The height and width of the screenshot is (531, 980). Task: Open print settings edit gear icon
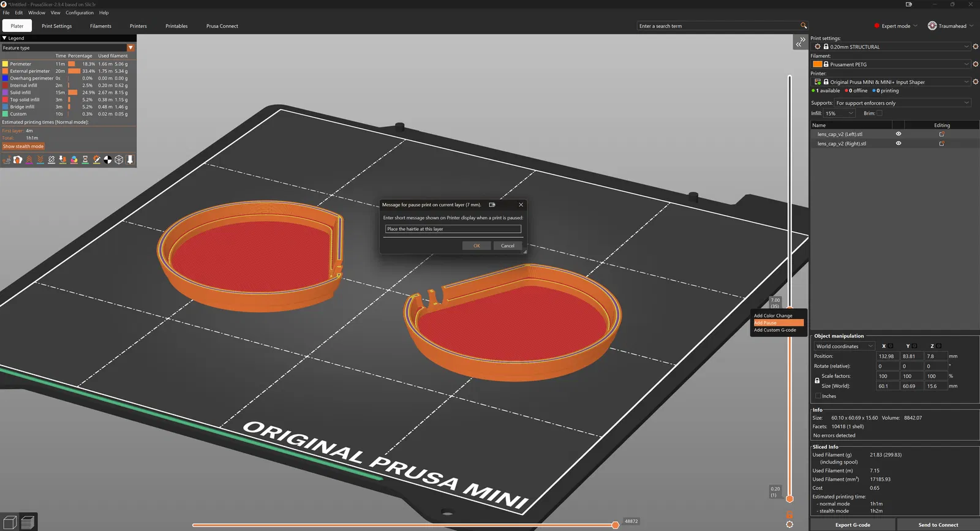tap(976, 47)
